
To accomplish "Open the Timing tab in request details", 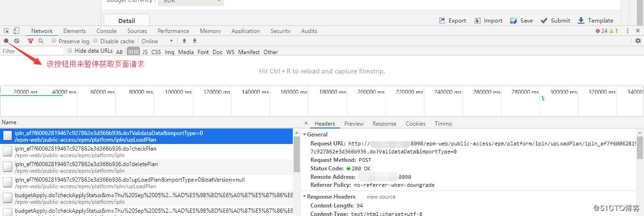I will click(443, 123).
